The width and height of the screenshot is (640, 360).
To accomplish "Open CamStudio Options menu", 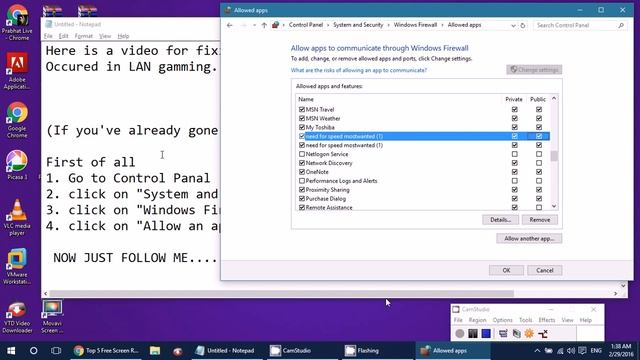I will (x=502, y=320).
